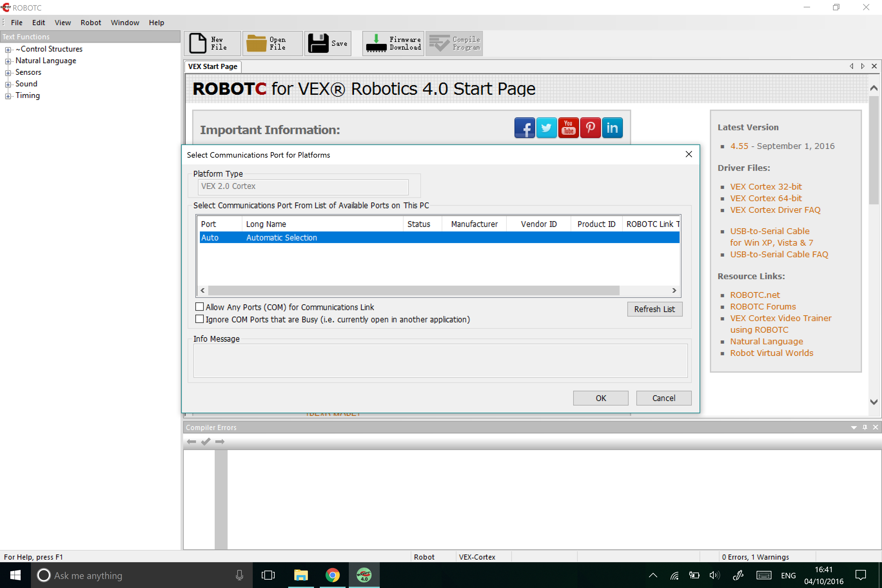Open the Pinterest social icon
The width and height of the screenshot is (882, 588).
(x=590, y=128)
